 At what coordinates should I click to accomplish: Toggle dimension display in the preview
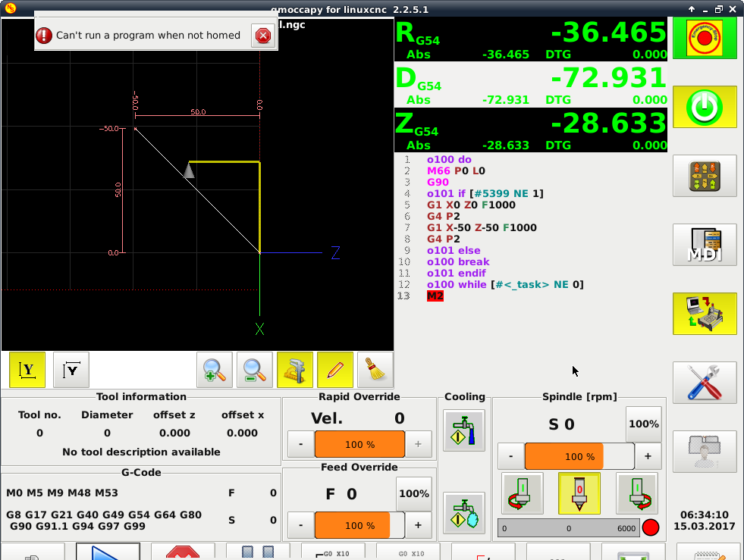[295, 370]
